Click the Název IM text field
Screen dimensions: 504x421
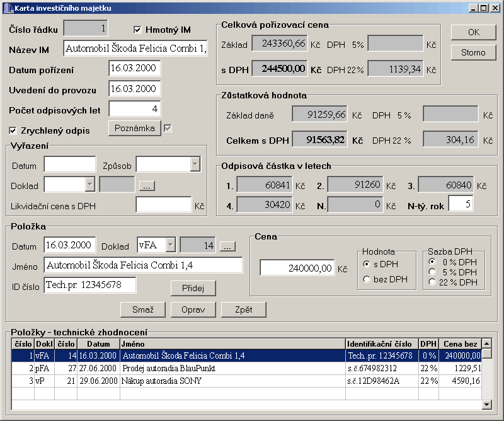click(135, 49)
